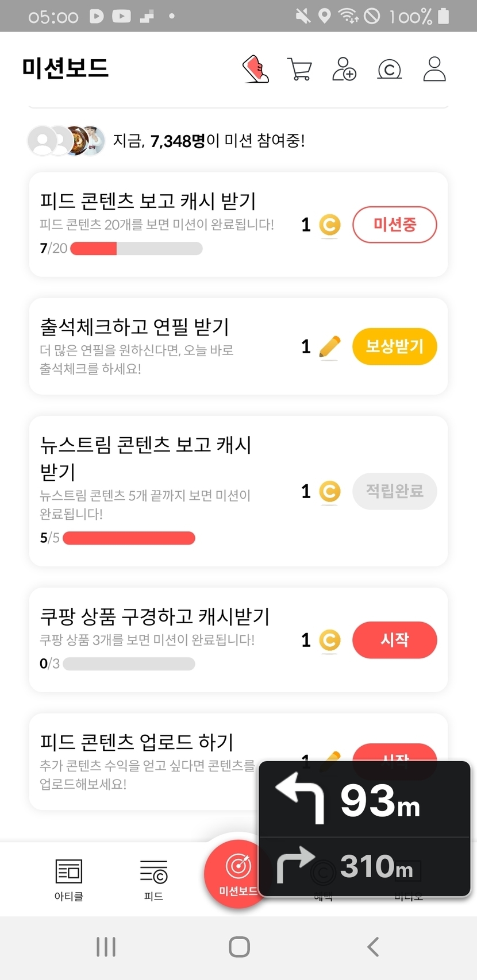Image resolution: width=477 pixels, height=980 pixels.
Task: Tap the pencil icon on attendance mission
Action: tap(329, 347)
